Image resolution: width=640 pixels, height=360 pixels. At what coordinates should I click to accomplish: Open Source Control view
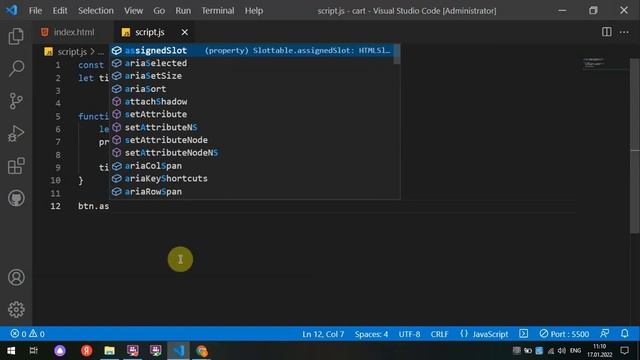[16, 101]
